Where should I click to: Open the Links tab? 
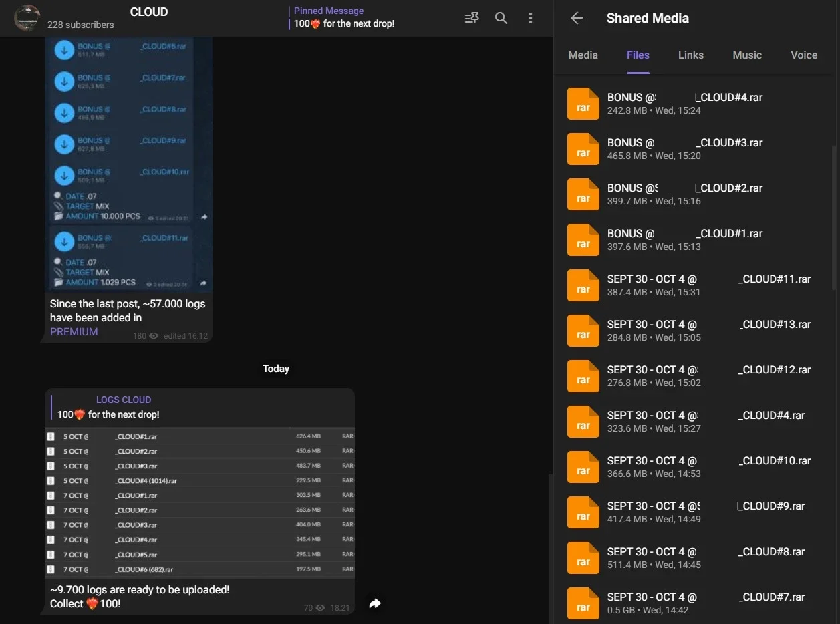click(x=690, y=55)
